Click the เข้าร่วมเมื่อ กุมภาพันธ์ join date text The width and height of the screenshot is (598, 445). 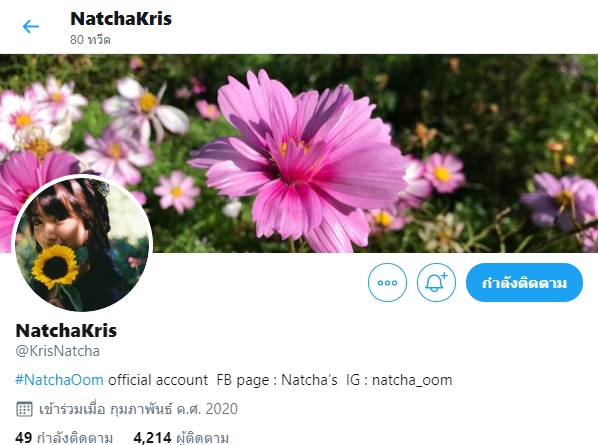[106, 409]
